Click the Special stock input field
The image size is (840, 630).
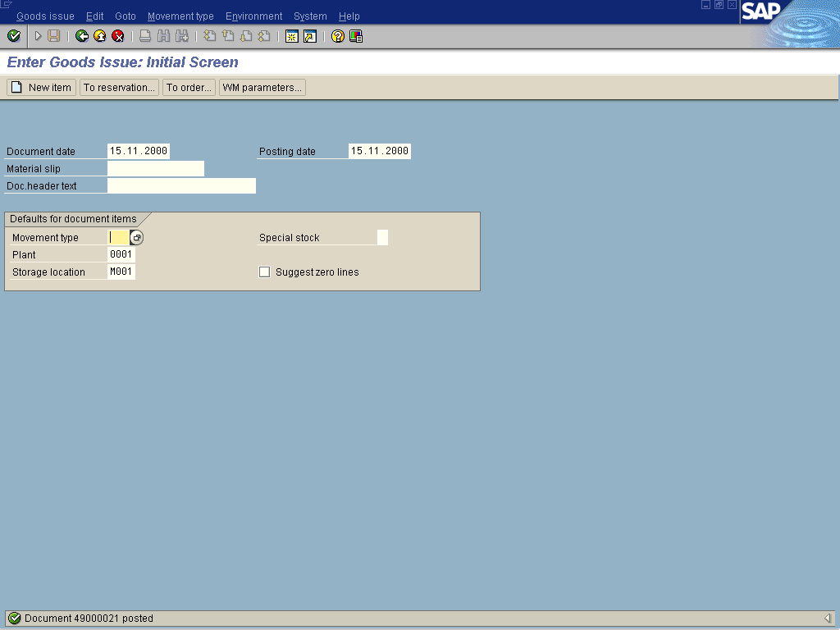point(382,237)
